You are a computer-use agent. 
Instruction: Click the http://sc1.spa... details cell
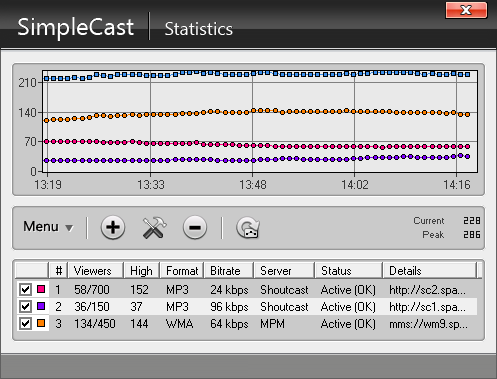[427, 307]
